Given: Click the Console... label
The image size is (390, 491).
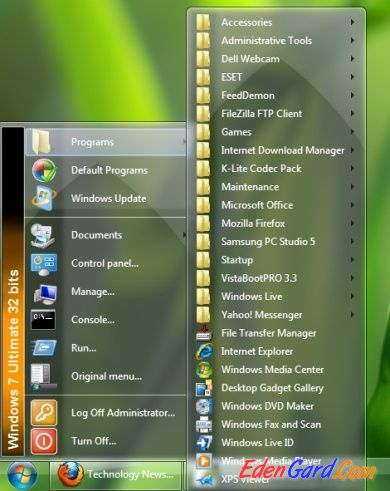Looking at the screenshot, I should (93, 320).
